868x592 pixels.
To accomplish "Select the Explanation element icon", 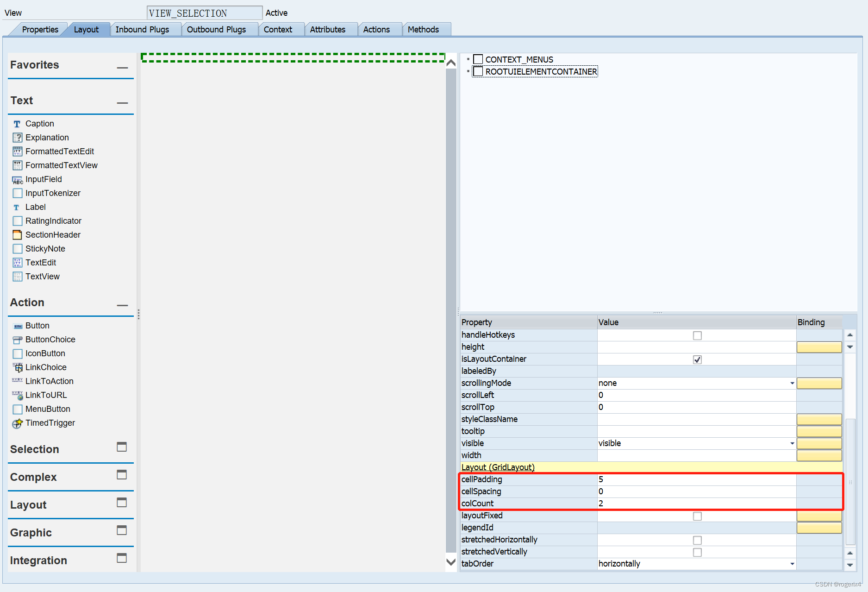I will (17, 138).
